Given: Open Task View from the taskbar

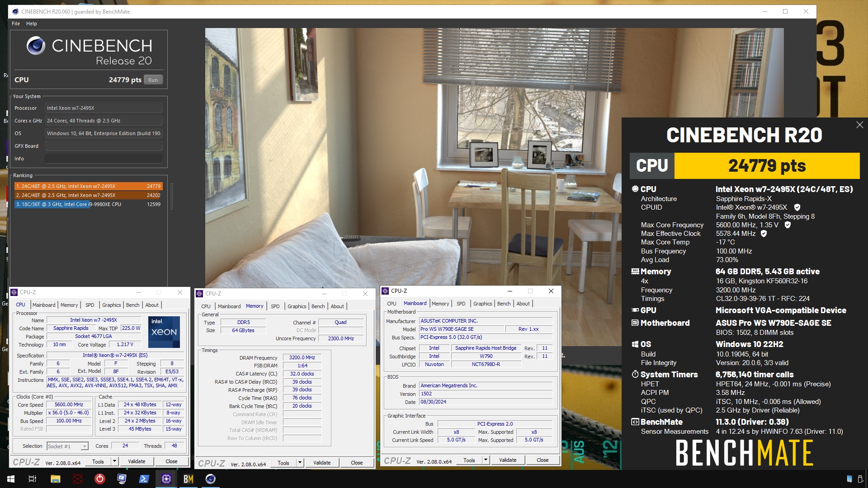Looking at the screenshot, I should [x=33, y=479].
